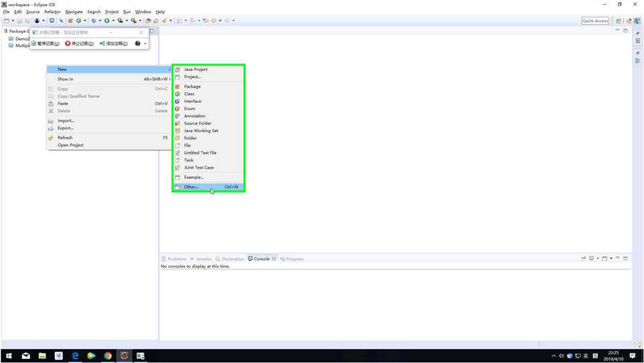Click the Open Type toolbar icon
This screenshot has height=363, width=644.
(148, 21)
